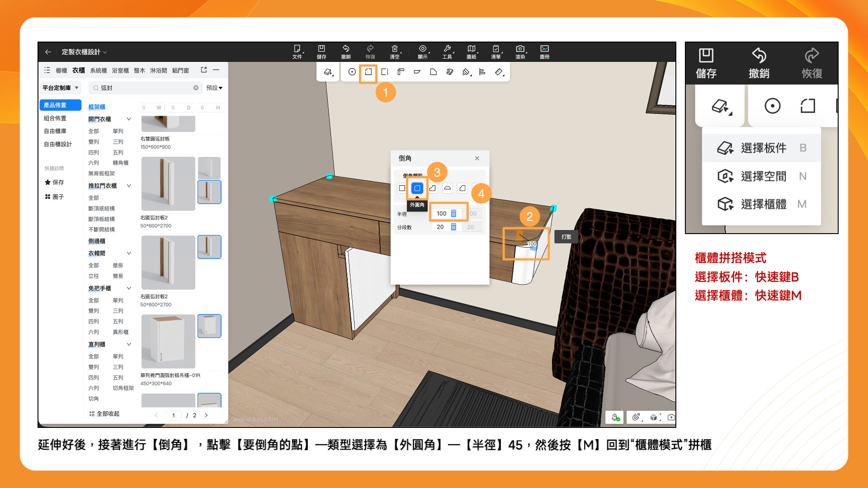Click the 渲染 render camera icon
The height and width of the screenshot is (488, 868).
point(520,49)
